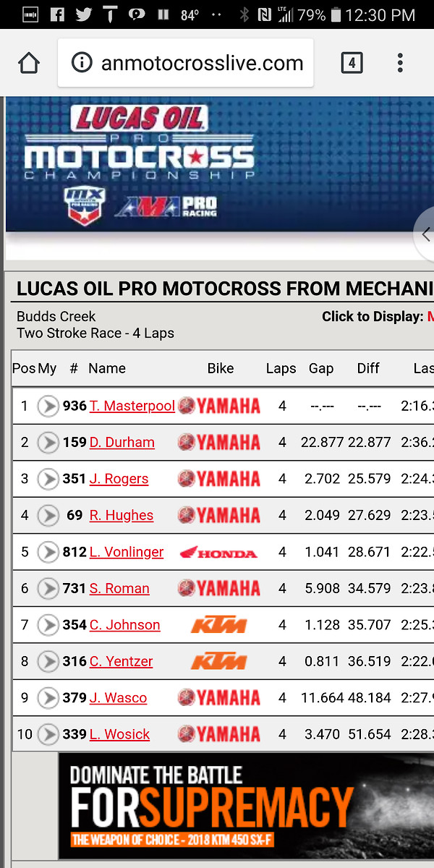434x868 pixels.
Task: Open rider link R. Hughes
Action: pyautogui.click(x=122, y=515)
